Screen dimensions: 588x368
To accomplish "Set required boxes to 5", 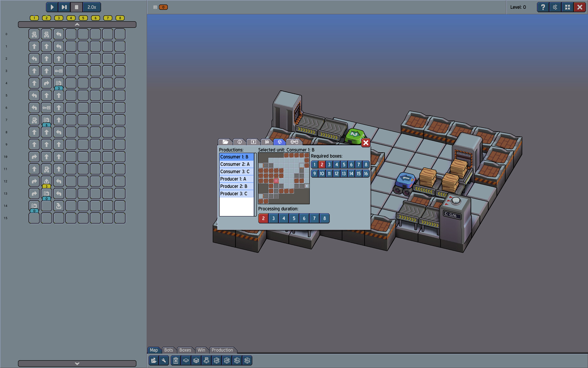I will pyautogui.click(x=344, y=165).
